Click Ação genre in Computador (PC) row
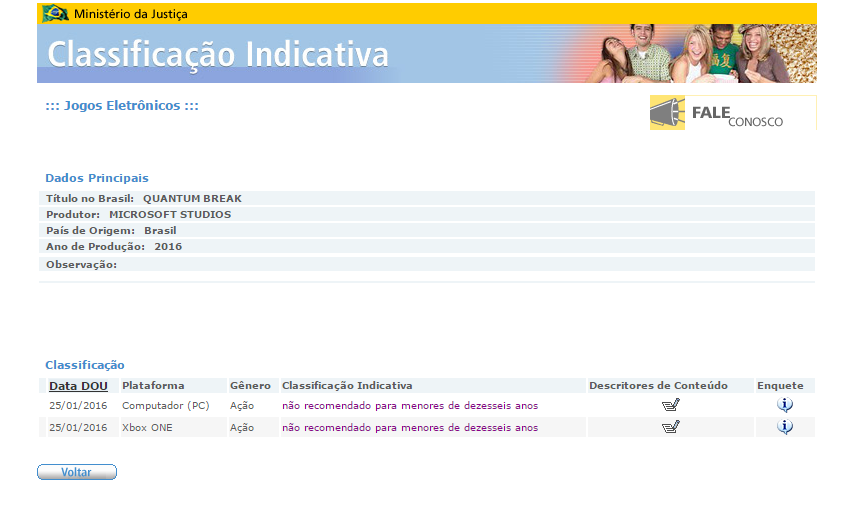The width and height of the screenshot is (863, 509). (242, 406)
